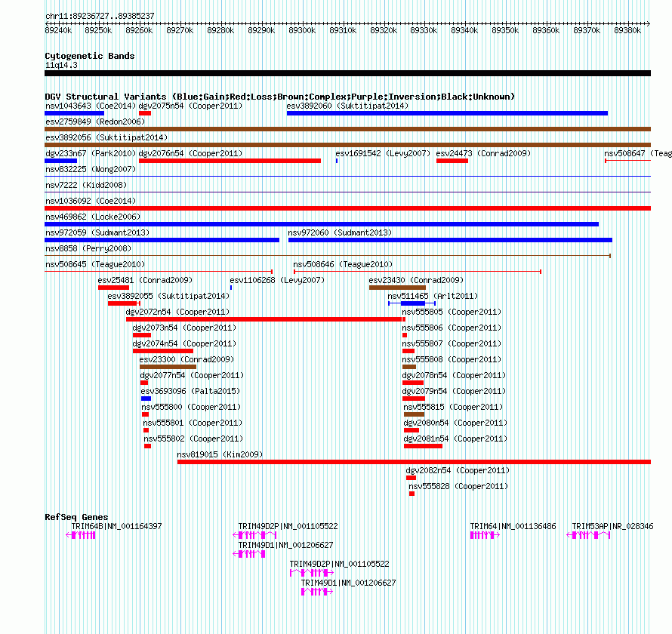Select esv24473 (Conrad2009) loss variant
The image size is (672, 634).
[x=452, y=161]
